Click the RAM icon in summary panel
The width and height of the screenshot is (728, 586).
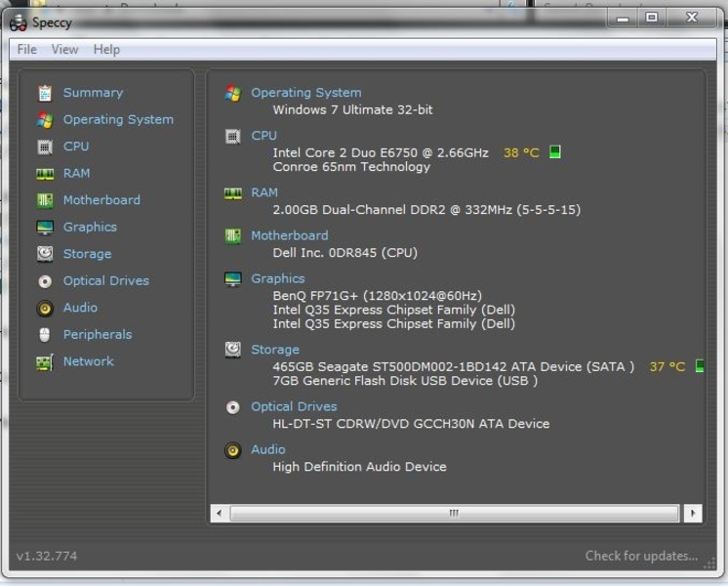(x=233, y=193)
